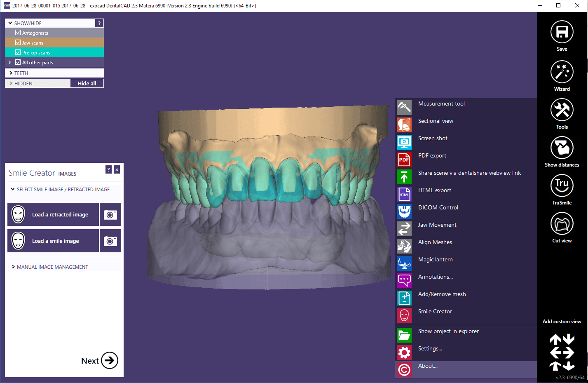Select Measurement tool from tools menu

tap(441, 104)
